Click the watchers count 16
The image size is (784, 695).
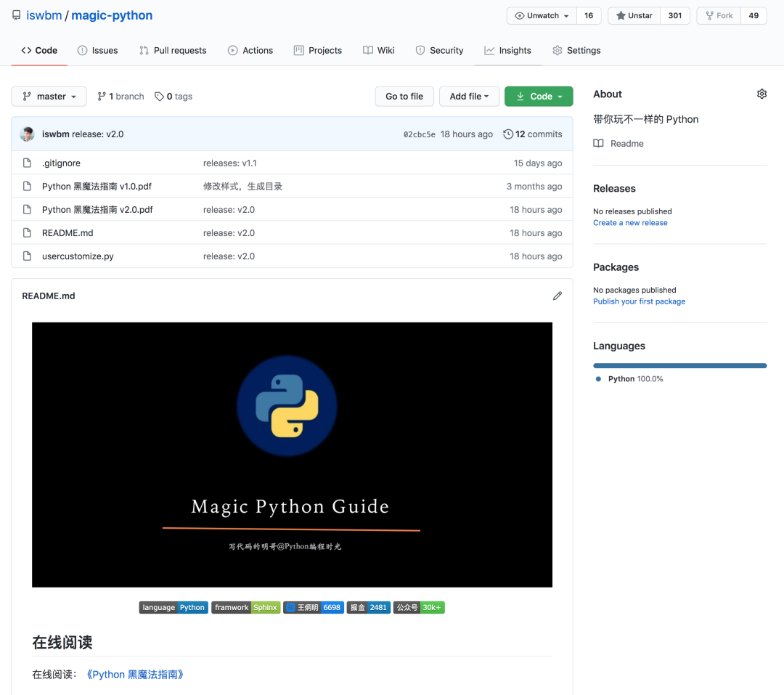coord(589,15)
